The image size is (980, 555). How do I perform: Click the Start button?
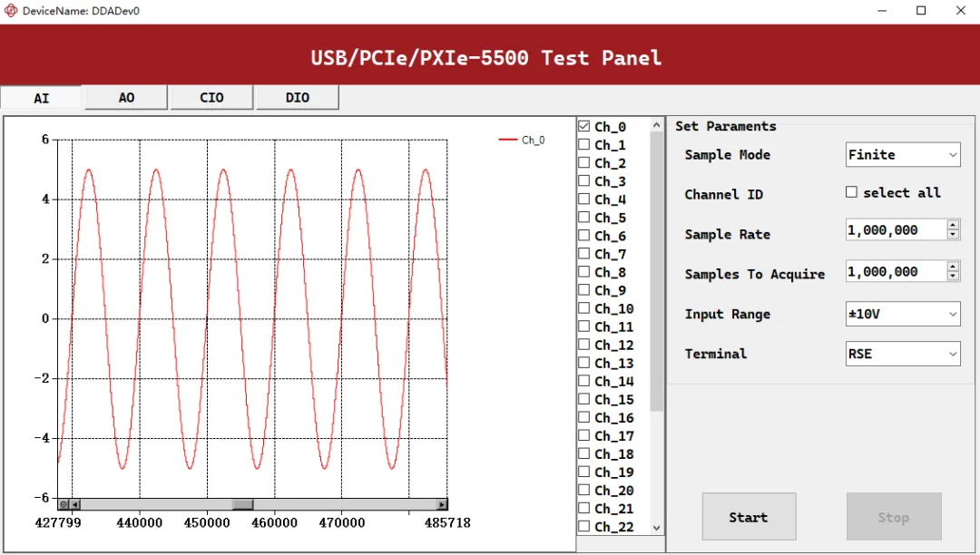(749, 517)
